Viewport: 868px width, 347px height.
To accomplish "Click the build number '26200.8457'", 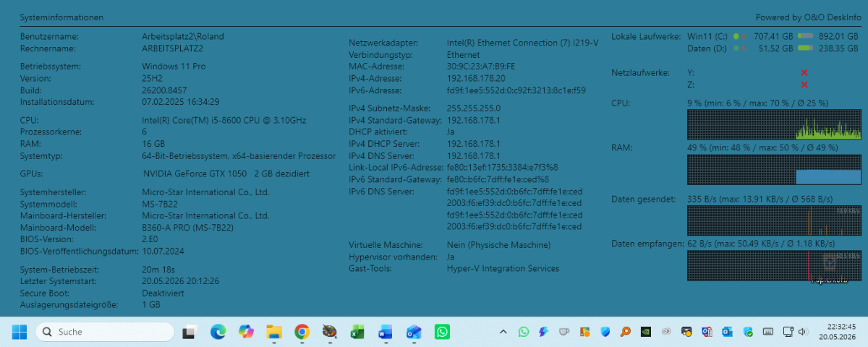I will point(164,90).
